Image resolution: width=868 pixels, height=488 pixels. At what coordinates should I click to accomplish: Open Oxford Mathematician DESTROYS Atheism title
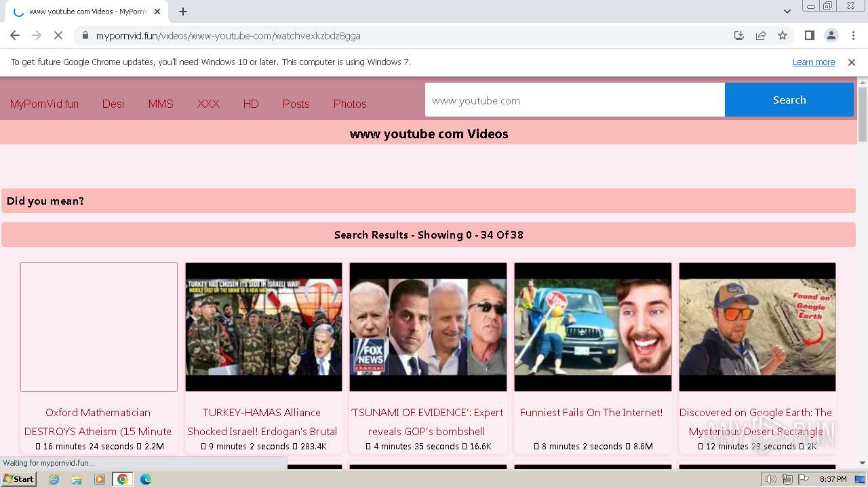click(98, 422)
